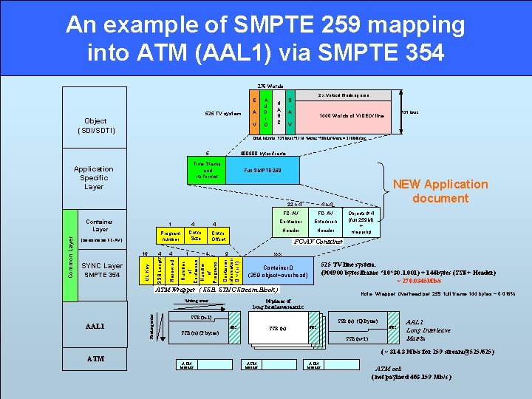The width and height of the screenshot is (532, 399).
Task: Select the gray 'Vertical Blanking area' bar
Action: coord(343,95)
